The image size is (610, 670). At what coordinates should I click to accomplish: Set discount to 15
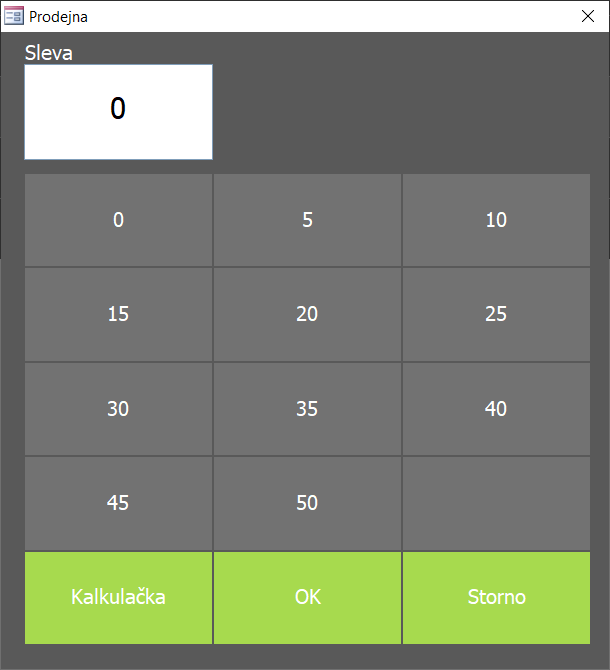tap(118, 314)
